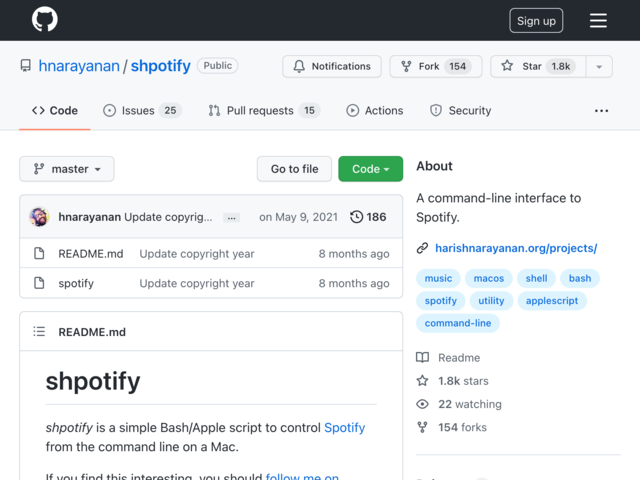This screenshot has height=480, width=640.
Task: Click the README.md header title of readme panel
Action: click(92, 332)
